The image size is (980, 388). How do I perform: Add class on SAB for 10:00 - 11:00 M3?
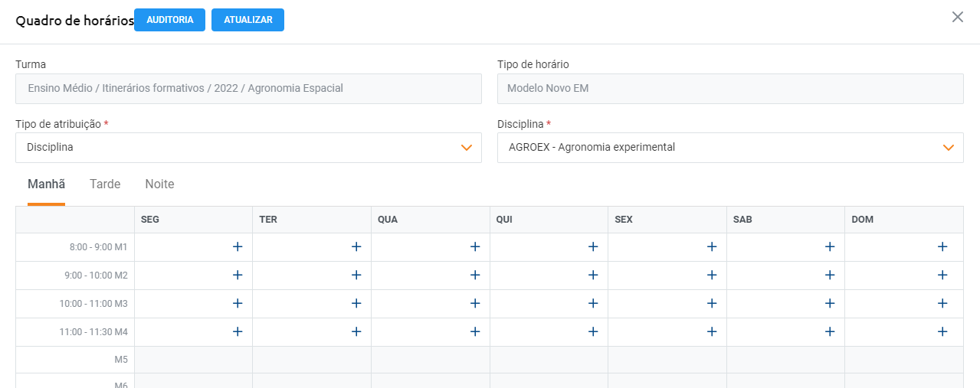coord(830,303)
